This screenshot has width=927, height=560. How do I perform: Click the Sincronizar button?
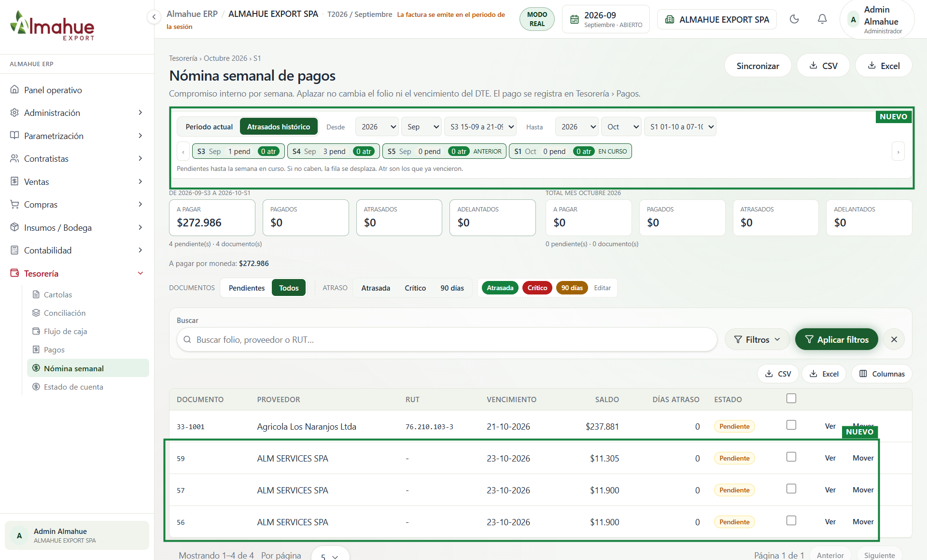click(758, 66)
